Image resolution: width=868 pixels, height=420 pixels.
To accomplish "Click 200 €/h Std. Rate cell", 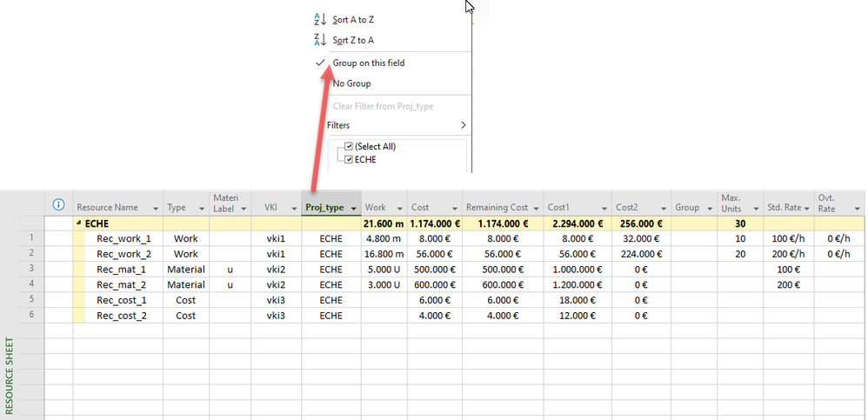I will point(788,254).
